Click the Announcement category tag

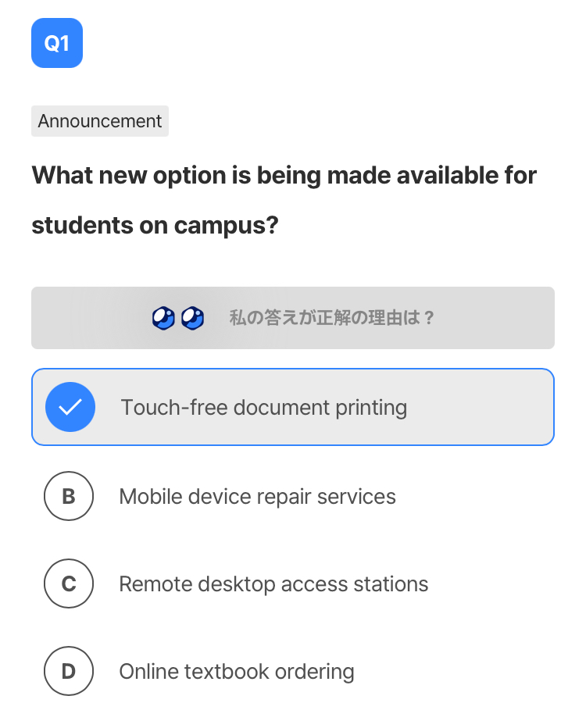coord(100,121)
